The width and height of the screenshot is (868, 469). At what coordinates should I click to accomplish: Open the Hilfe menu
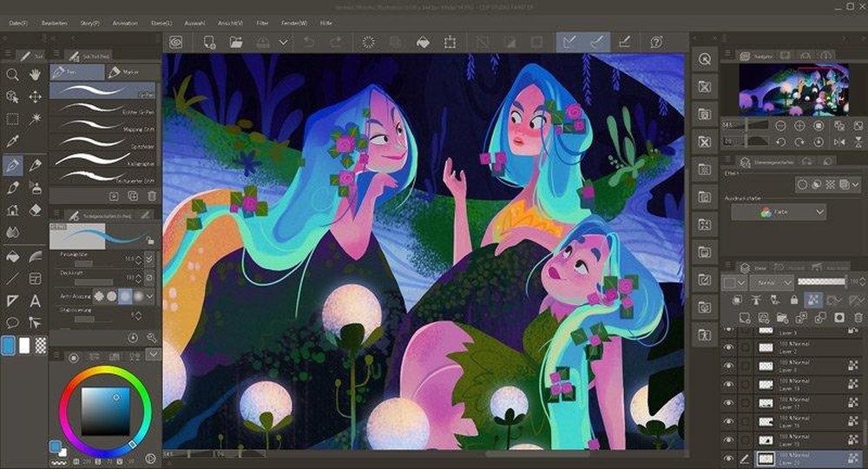tap(326, 23)
